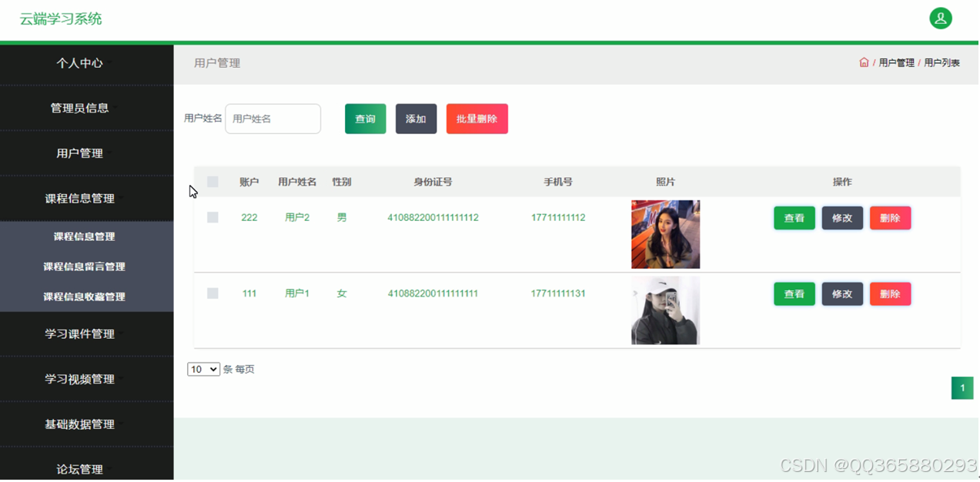The width and height of the screenshot is (980, 482).
Task: Expand the 个人中心 sidebar menu
Action: (79, 63)
